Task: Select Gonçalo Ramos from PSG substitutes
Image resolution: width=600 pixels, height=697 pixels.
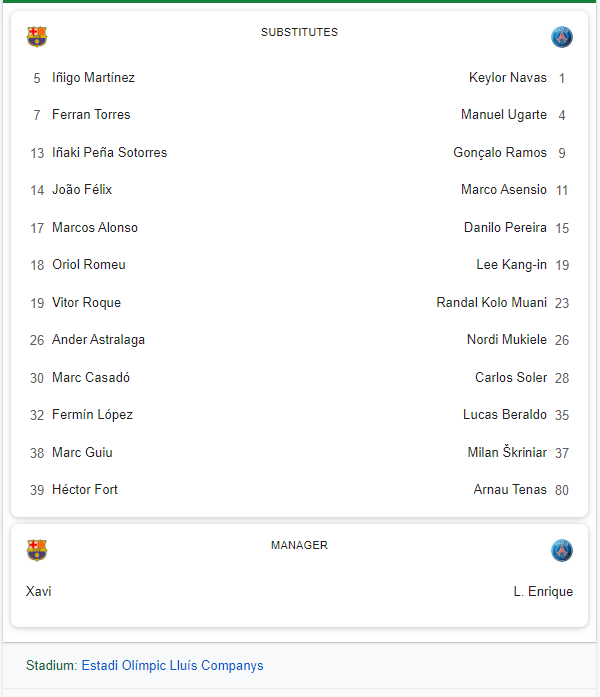Action: (x=500, y=153)
